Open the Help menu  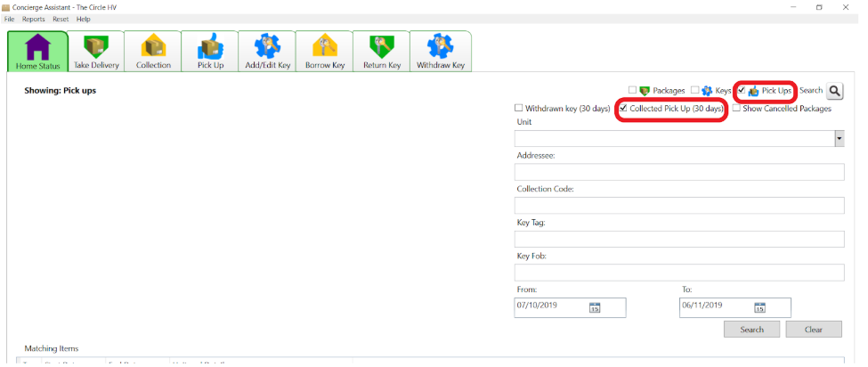(x=84, y=19)
